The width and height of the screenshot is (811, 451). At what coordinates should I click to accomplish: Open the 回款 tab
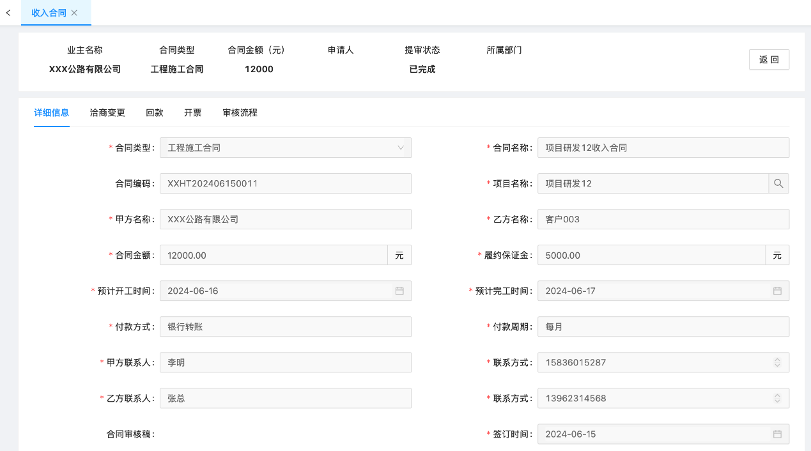pyautogui.click(x=154, y=113)
